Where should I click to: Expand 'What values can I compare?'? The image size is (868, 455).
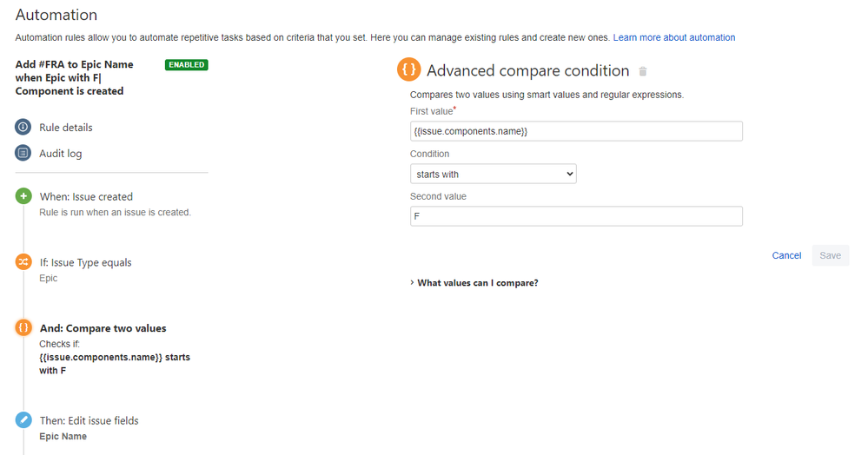coord(477,283)
